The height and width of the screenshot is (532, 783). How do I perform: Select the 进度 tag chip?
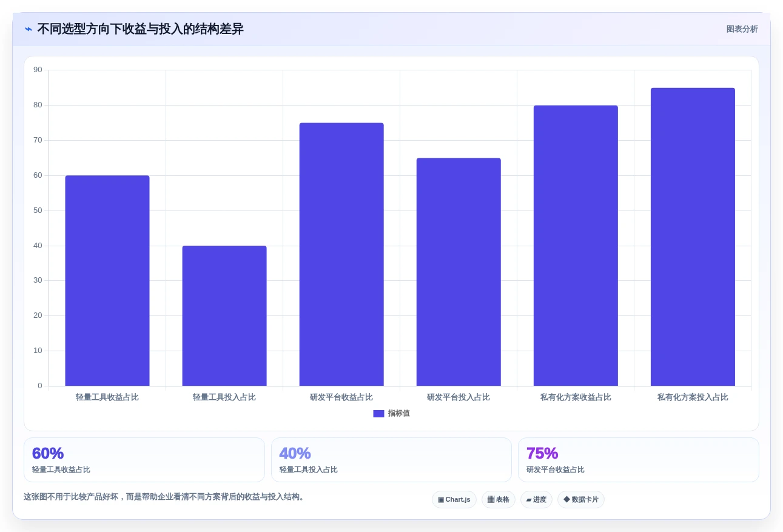tap(536, 500)
